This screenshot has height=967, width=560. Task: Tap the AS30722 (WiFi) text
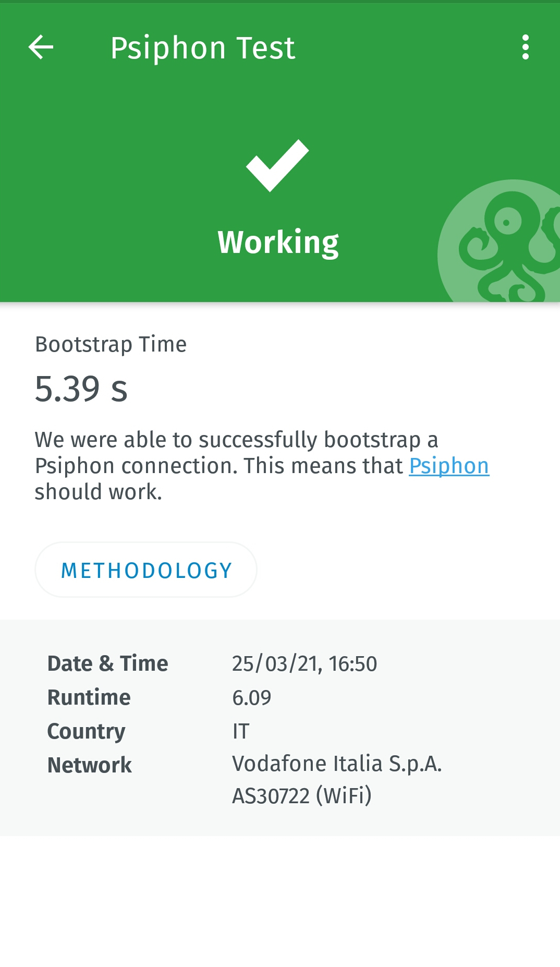(302, 796)
